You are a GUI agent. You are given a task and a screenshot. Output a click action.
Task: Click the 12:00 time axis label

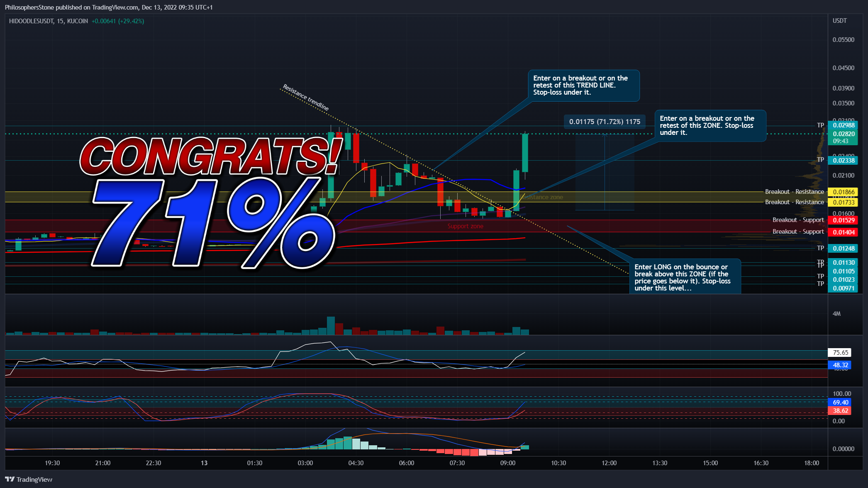point(609,463)
